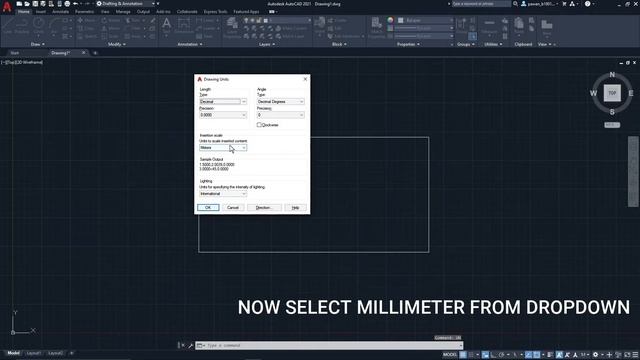Select the Arc tool in Draw panel

click(x=54, y=26)
